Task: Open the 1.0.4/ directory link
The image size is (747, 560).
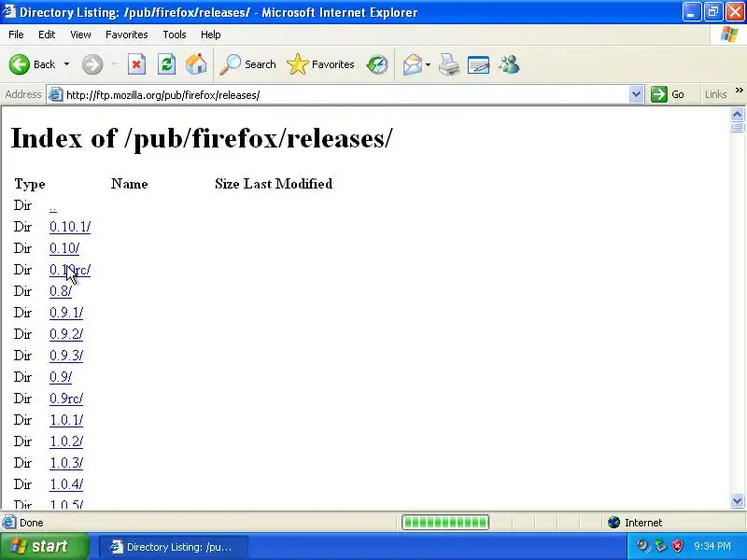Action: click(66, 483)
